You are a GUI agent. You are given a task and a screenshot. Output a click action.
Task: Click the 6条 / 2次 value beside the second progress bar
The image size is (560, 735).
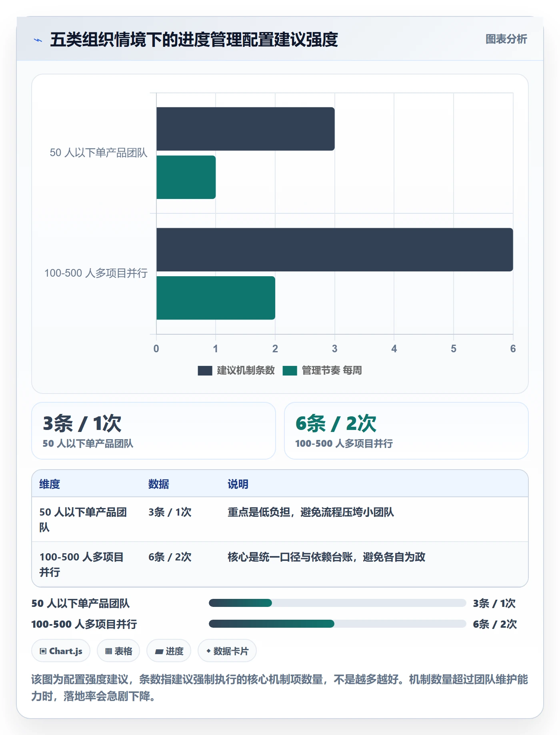point(495,625)
